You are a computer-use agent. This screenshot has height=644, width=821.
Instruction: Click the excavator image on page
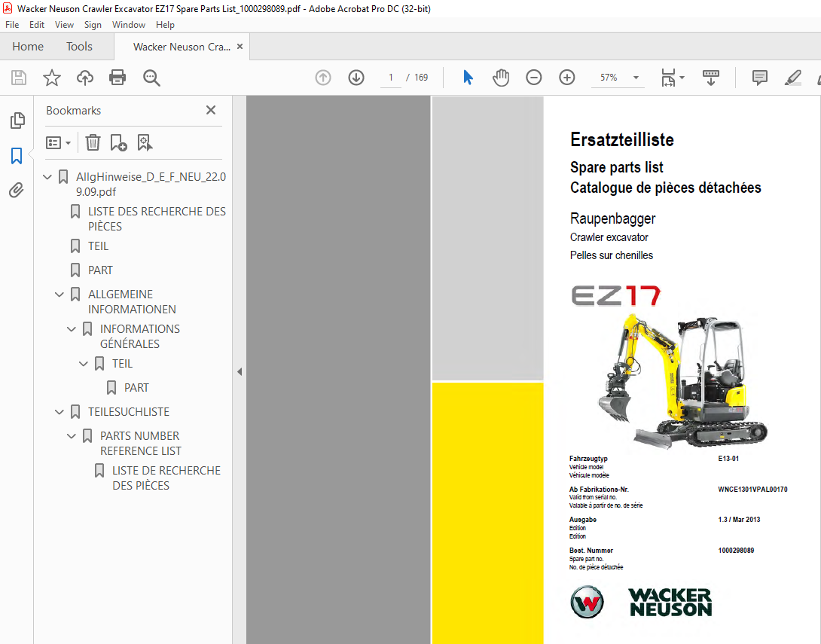(x=682, y=380)
